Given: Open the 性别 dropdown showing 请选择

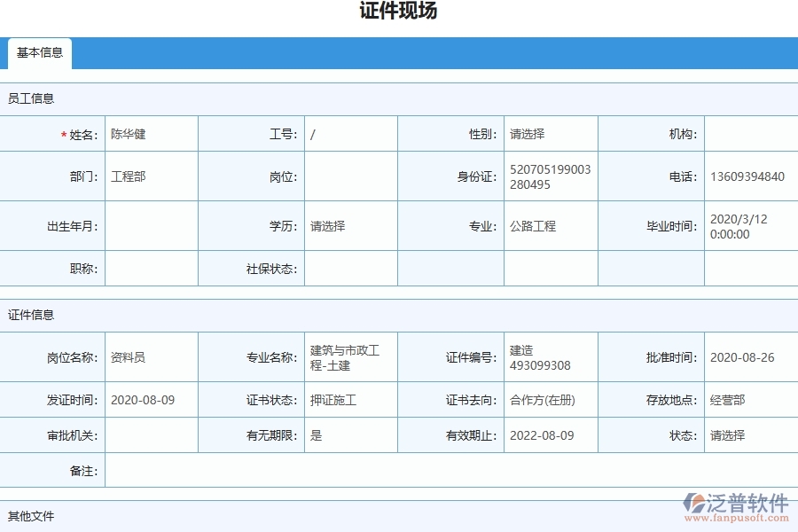Looking at the screenshot, I should pos(550,133).
